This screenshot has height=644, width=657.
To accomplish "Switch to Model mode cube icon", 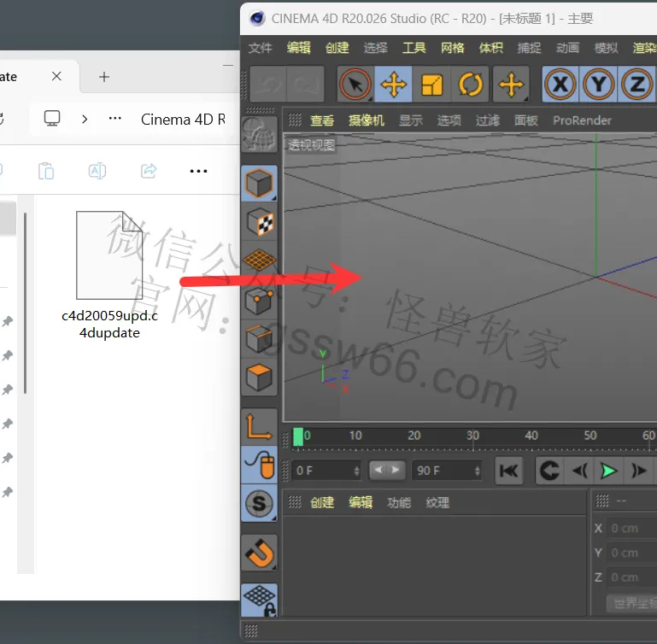I will [259, 184].
